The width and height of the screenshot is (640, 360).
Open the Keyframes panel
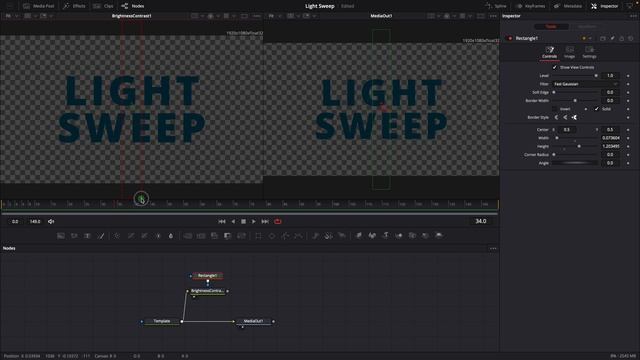click(531, 6)
